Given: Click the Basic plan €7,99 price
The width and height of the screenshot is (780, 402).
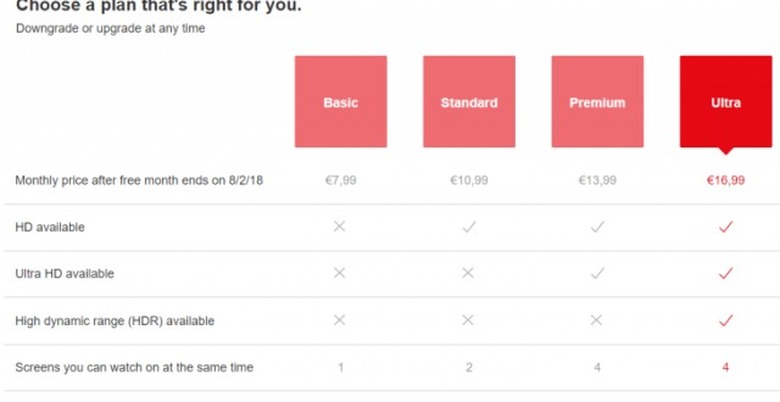Looking at the screenshot, I should [x=340, y=181].
